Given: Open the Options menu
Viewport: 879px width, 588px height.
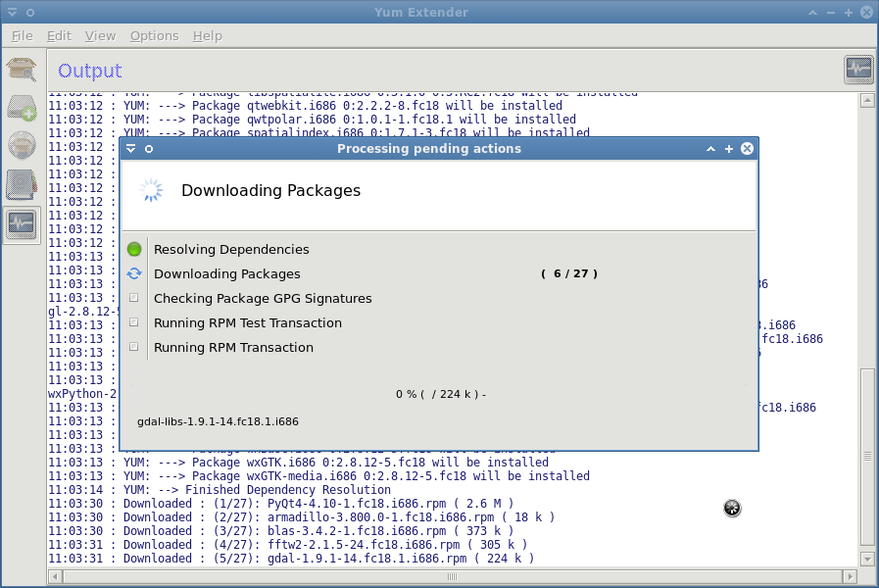Looking at the screenshot, I should pyautogui.click(x=154, y=36).
